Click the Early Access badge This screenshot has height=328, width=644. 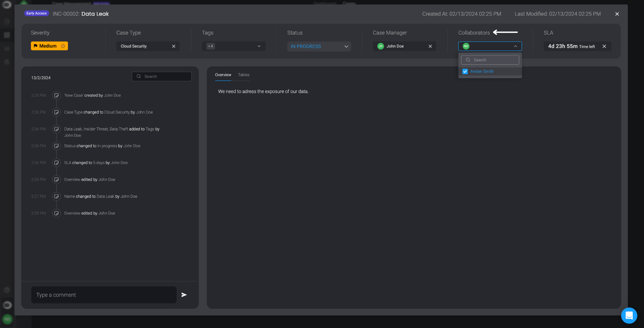36,13
